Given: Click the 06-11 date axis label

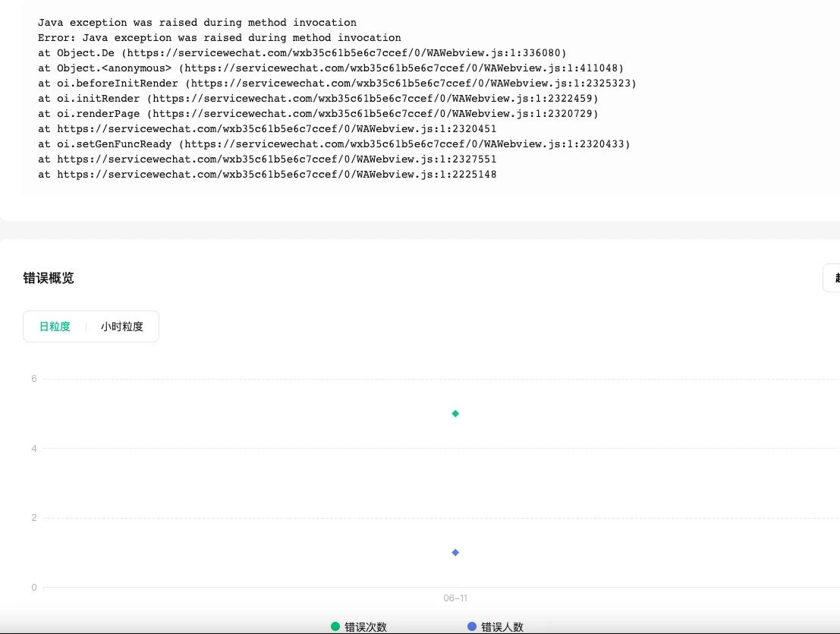Looking at the screenshot, I should click(x=455, y=598).
